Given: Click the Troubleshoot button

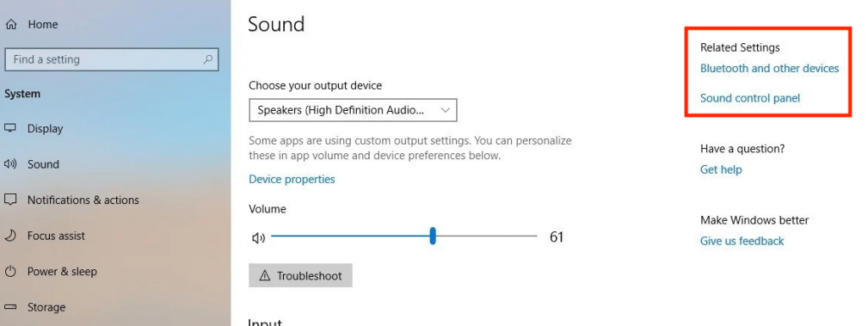Looking at the screenshot, I should point(301,276).
